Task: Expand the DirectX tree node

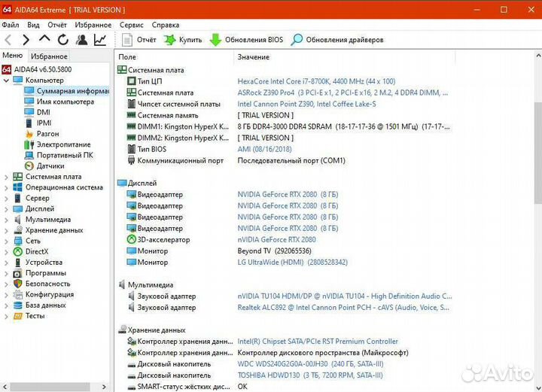Action: [x=6, y=252]
